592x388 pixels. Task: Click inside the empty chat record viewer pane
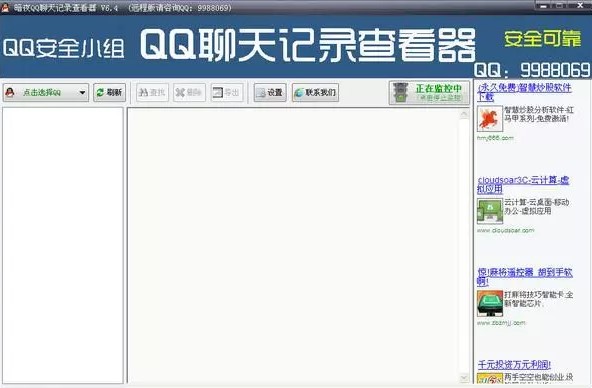[294, 245]
